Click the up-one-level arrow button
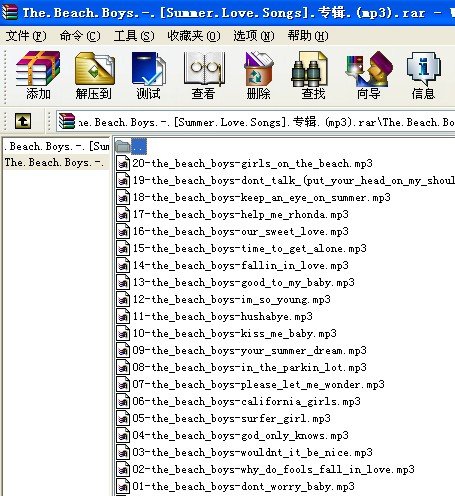The width and height of the screenshot is (455, 496). pos(23,121)
